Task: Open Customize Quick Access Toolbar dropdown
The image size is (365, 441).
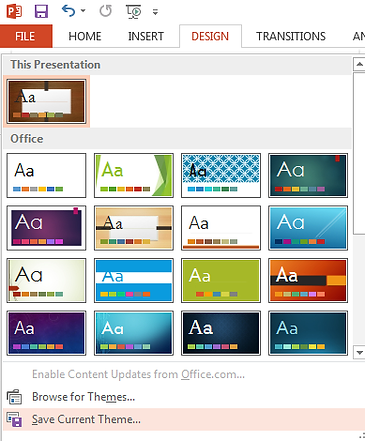Action: coord(155,12)
